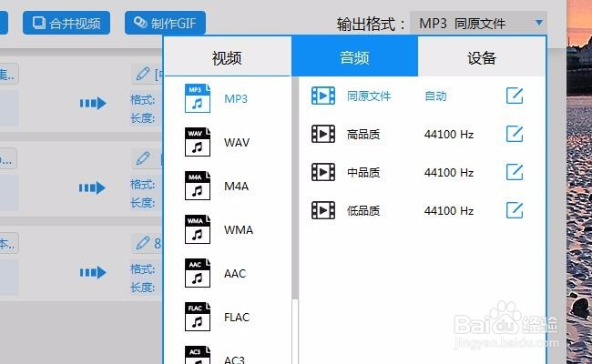Switch to the 设备 tab
This screenshot has height=364, width=592.
click(482, 57)
